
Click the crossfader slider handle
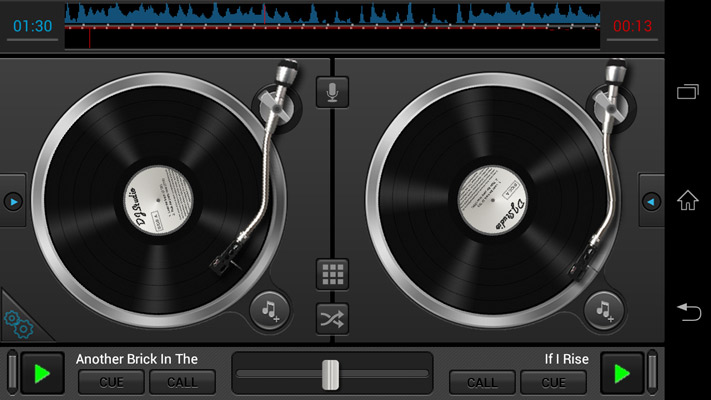click(331, 374)
